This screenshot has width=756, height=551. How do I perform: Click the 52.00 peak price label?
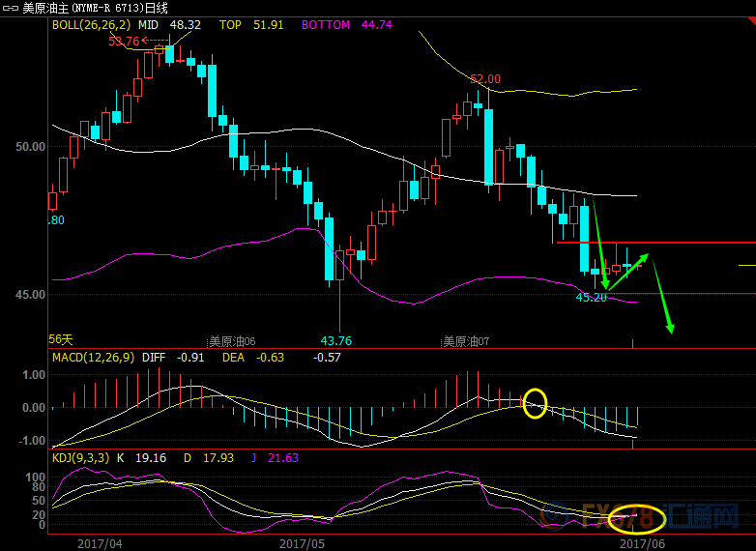coord(485,79)
